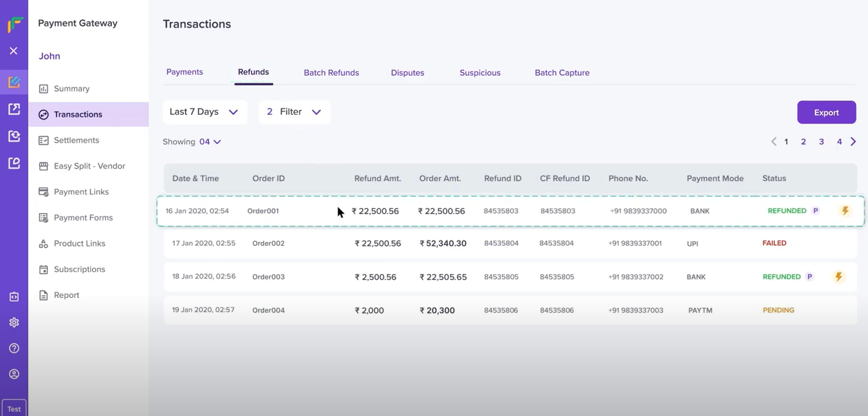This screenshot has height=416, width=868.
Task: Select Order001 in the table
Action: [263, 211]
